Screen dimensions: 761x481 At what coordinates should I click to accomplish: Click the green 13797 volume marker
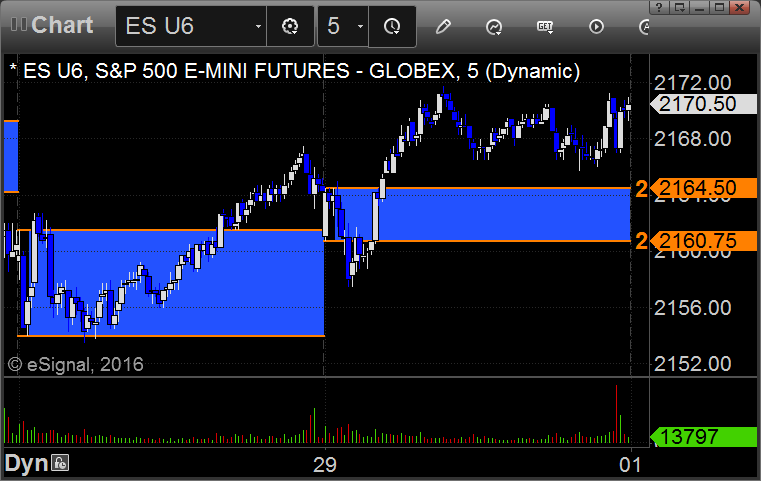tap(703, 437)
